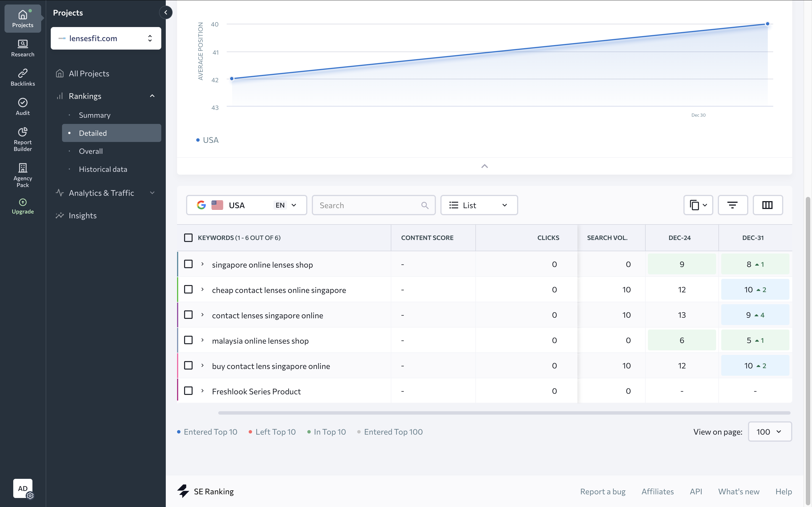Open the Rankings Summary page
Screen dimensions: 812x507
[x=94, y=115]
